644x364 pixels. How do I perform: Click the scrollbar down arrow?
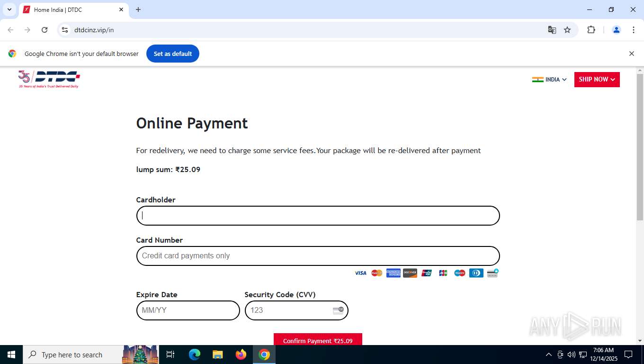pos(640,341)
